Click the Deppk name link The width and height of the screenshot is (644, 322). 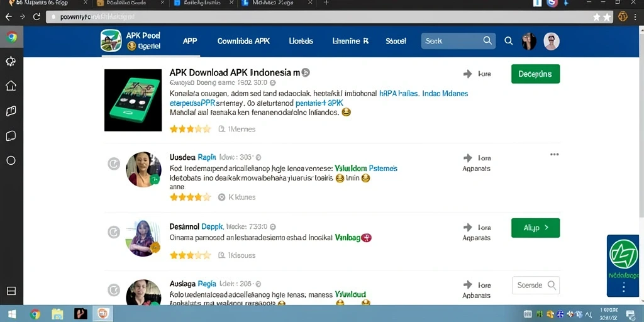[213, 226]
